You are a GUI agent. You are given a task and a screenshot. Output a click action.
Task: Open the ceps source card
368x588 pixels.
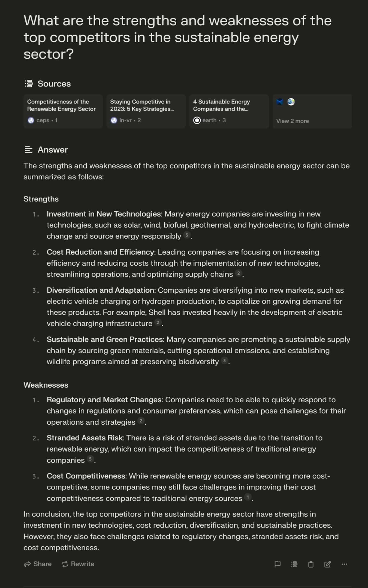click(x=63, y=111)
